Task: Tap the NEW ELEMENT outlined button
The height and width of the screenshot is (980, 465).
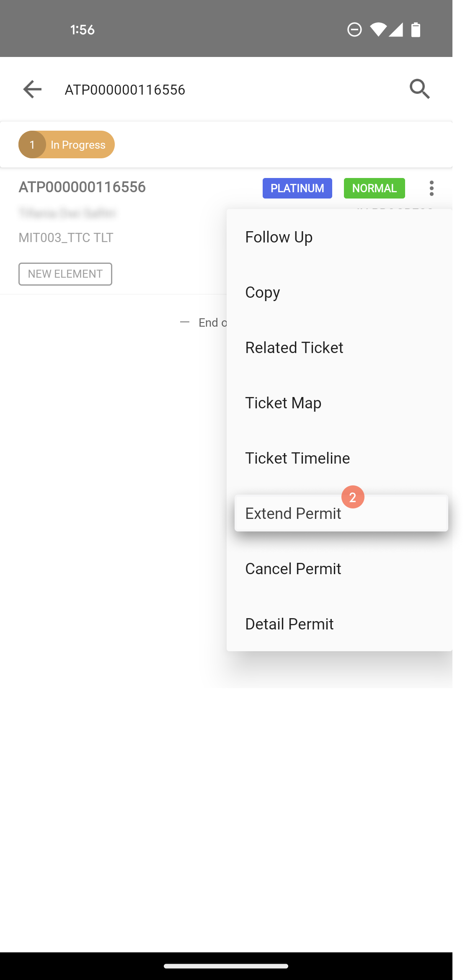Action: [65, 274]
